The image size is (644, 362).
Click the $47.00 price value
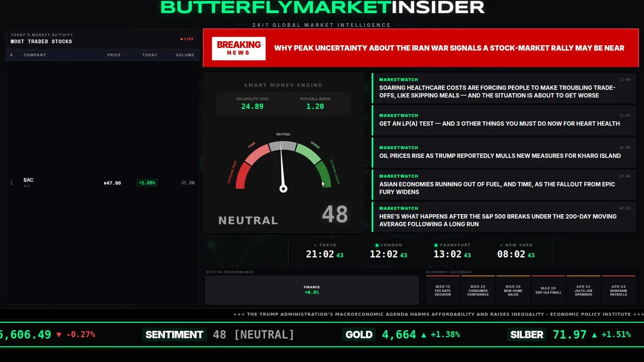click(112, 183)
